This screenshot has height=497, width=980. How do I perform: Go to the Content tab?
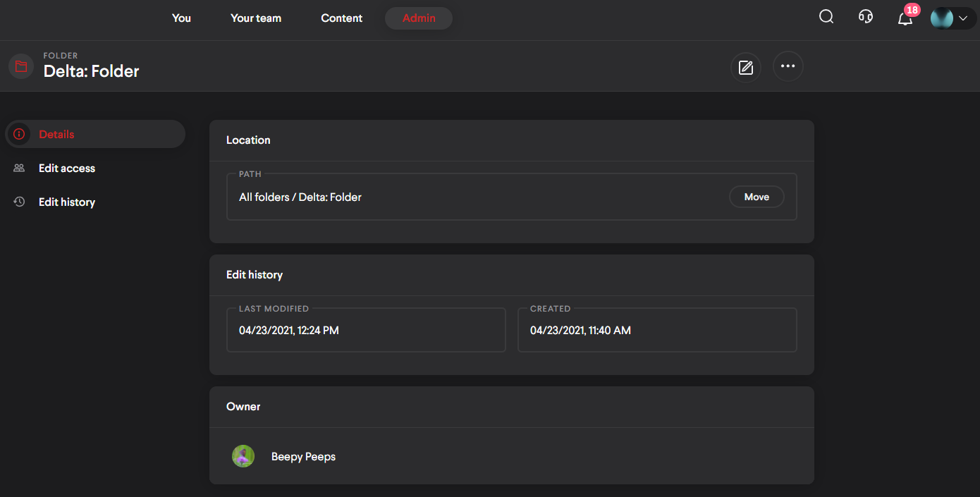(x=342, y=18)
